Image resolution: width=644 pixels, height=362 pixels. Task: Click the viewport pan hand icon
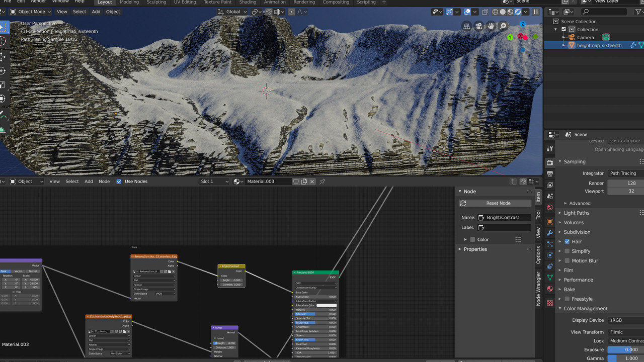tap(491, 26)
